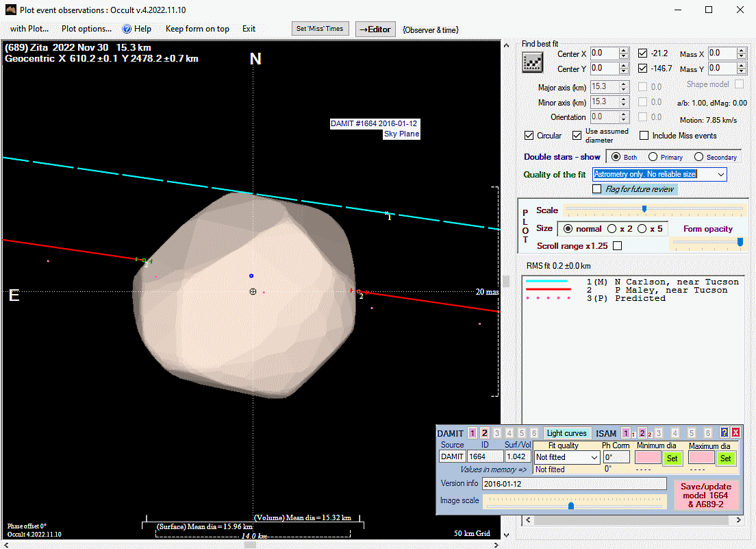Click the Version info text field
This screenshot has height=549, width=756.
click(x=574, y=484)
